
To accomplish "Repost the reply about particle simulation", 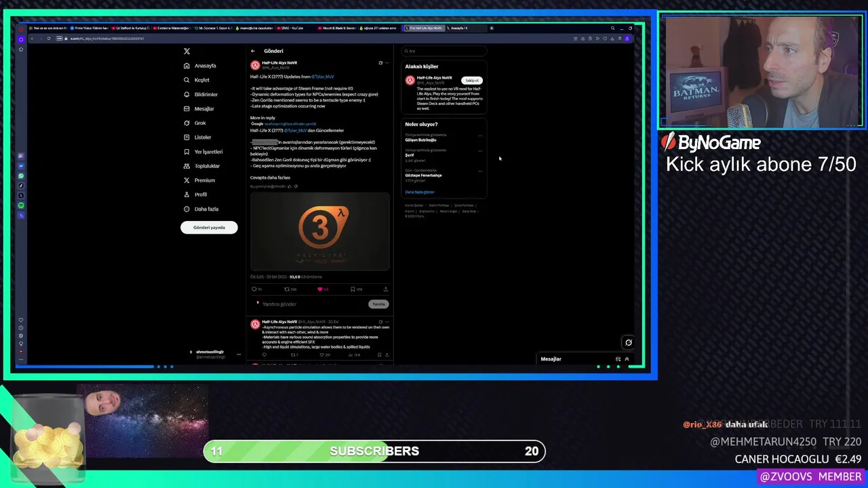I will pyautogui.click(x=294, y=354).
